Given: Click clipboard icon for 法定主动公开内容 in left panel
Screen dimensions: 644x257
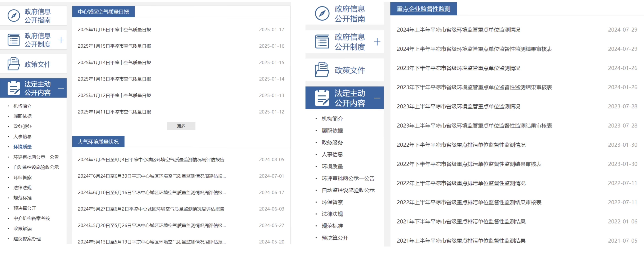Looking at the screenshot, I should (13, 88).
